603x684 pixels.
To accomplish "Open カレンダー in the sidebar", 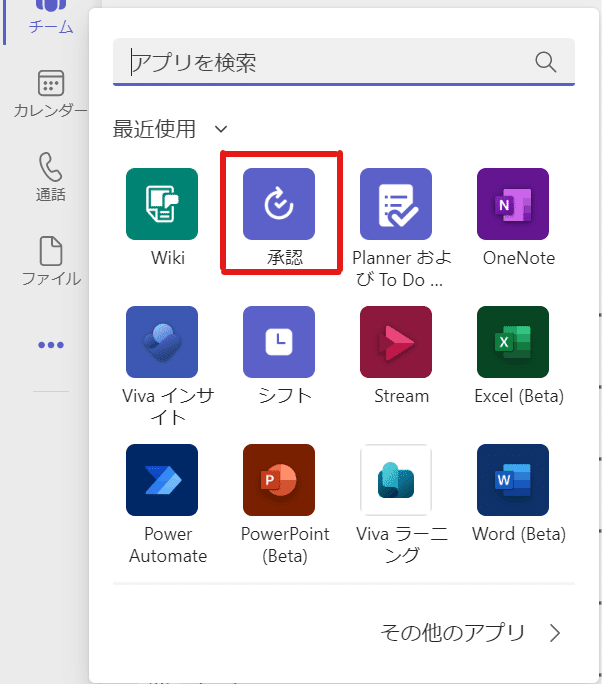I will click(x=51, y=94).
